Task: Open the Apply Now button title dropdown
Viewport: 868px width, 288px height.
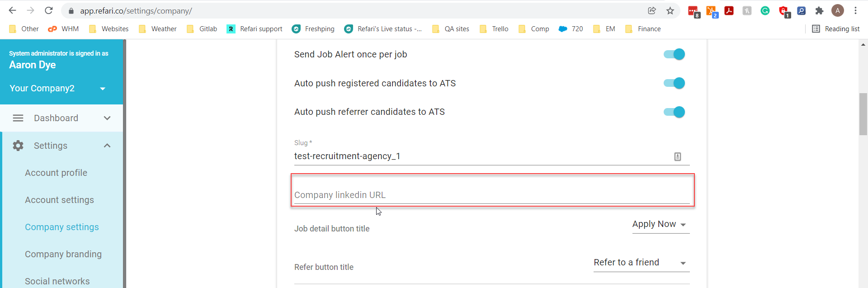Action: (660, 224)
